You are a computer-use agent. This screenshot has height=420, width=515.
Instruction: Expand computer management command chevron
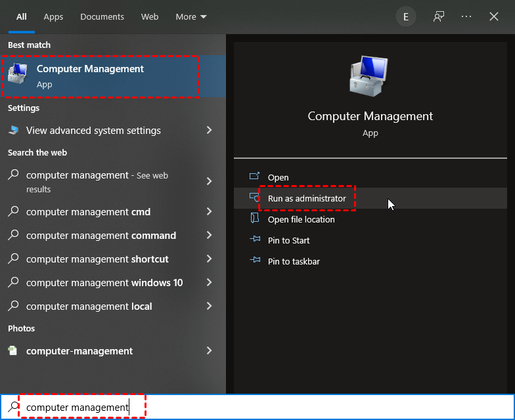(209, 235)
